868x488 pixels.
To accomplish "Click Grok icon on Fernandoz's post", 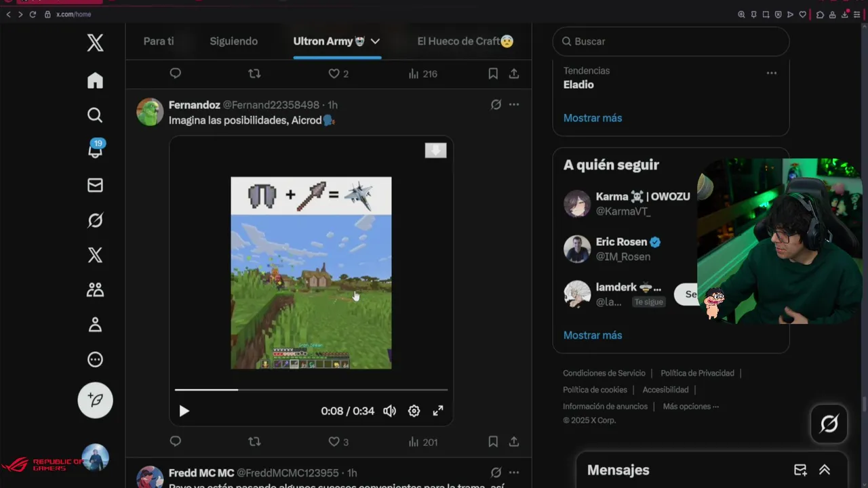I will tap(496, 104).
